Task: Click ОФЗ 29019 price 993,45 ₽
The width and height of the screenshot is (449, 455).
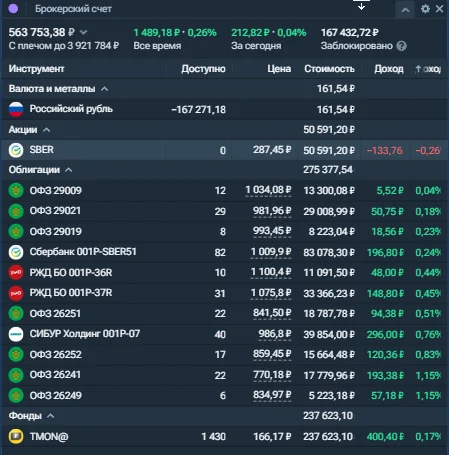Action: (x=272, y=231)
